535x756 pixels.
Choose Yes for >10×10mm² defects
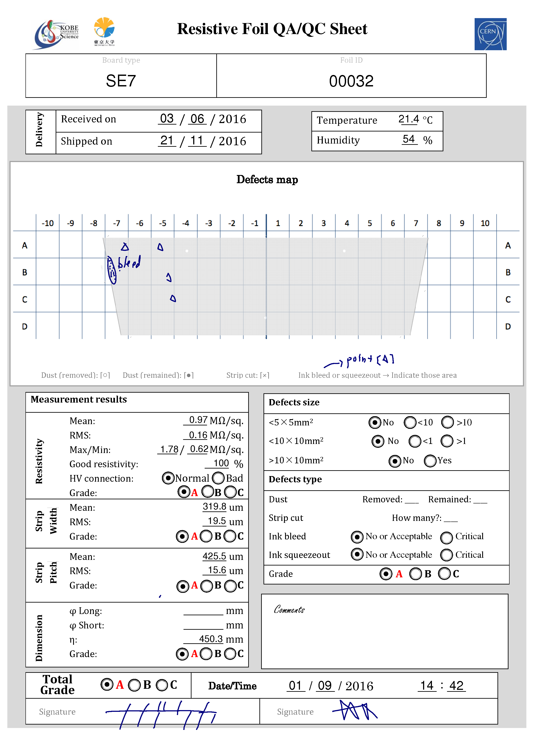click(x=430, y=461)
